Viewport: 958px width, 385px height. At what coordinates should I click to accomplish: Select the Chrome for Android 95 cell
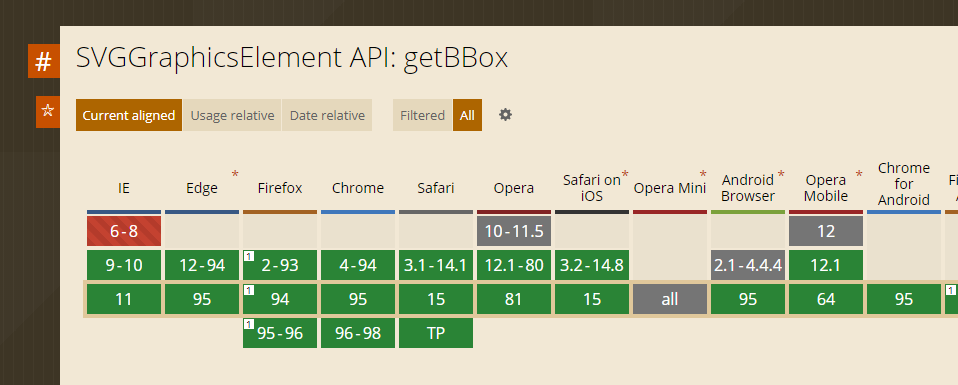tap(904, 299)
